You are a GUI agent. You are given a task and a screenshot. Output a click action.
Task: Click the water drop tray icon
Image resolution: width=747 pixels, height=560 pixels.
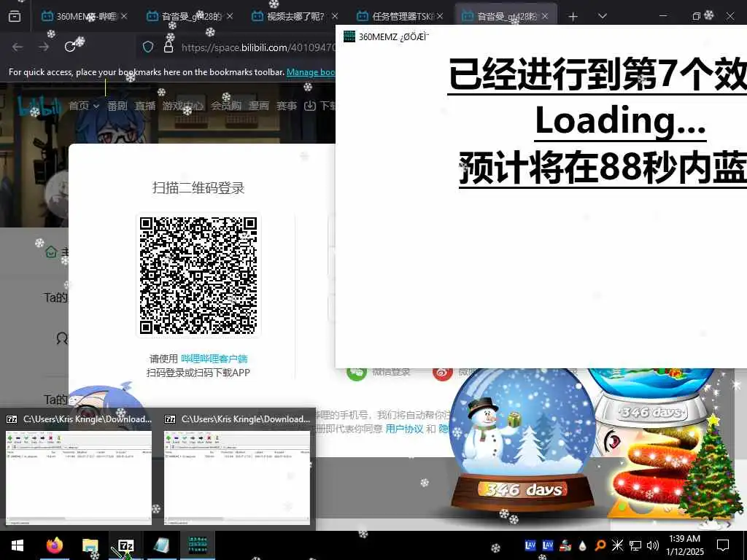583,545
